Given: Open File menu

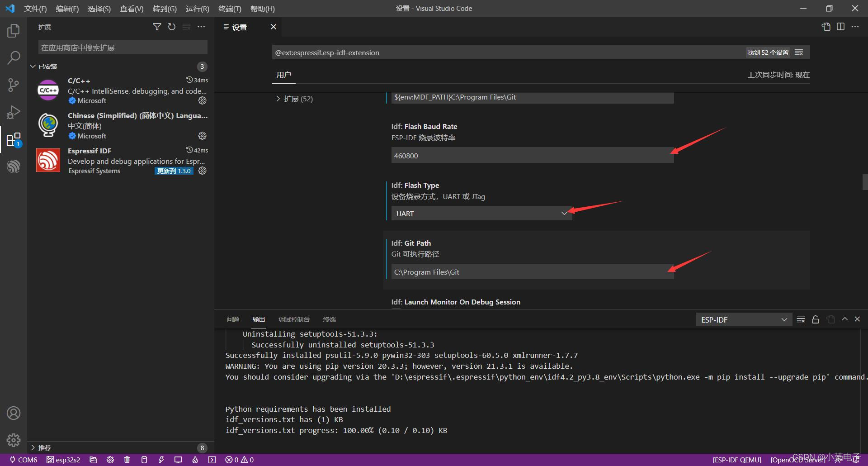Looking at the screenshot, I should tap(35, 9).
